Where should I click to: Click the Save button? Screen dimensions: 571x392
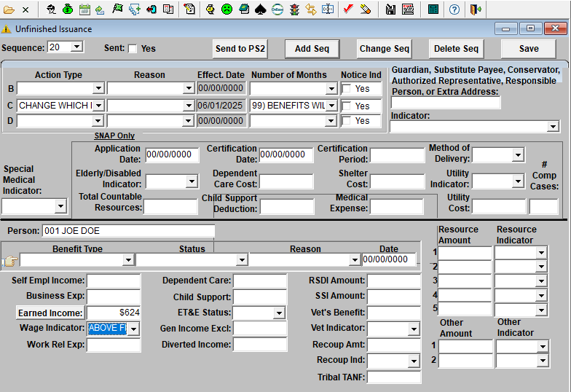[x=529, y=49]
